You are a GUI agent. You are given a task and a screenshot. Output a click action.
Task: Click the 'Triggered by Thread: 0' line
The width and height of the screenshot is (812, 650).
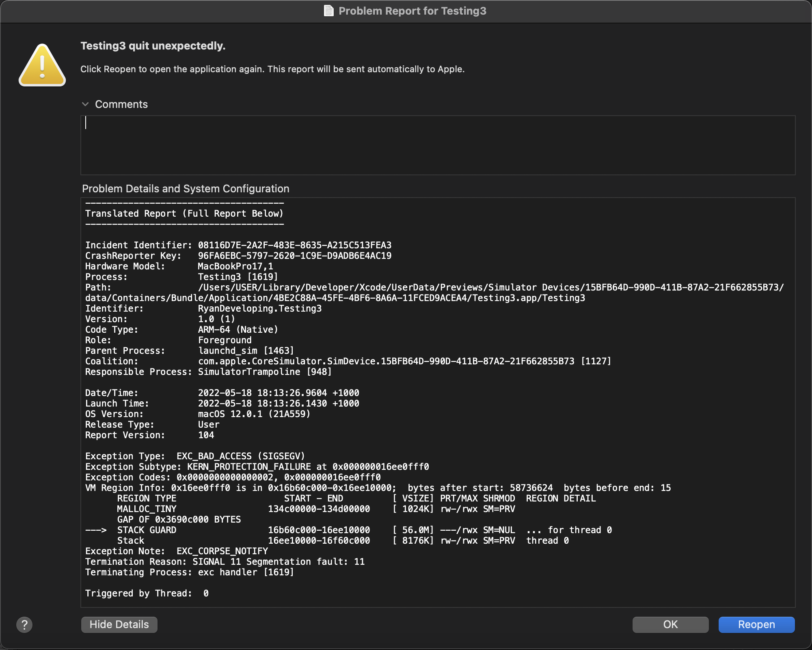[x=147, y=593]
